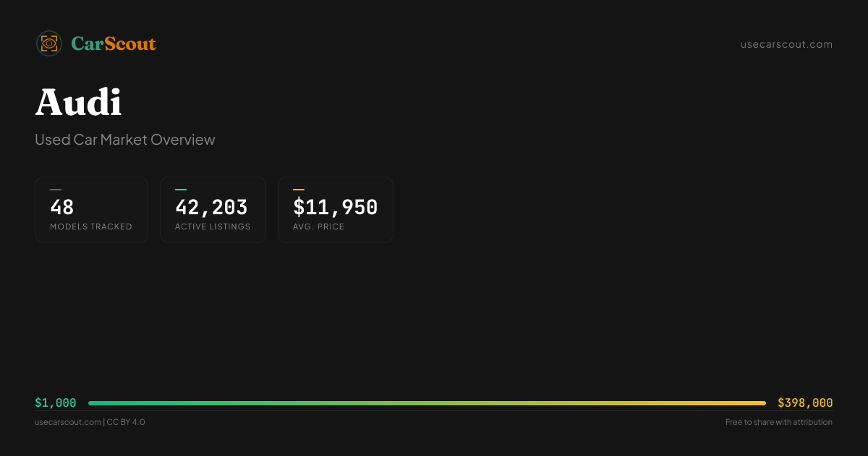
Task: Select the Active Listings label
Action: click(x=213, y=227)
